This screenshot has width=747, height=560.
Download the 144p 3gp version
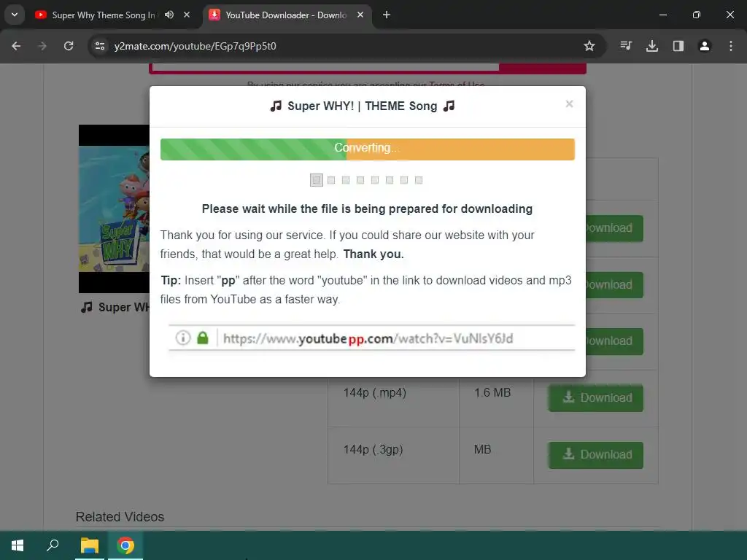point(595,455)
